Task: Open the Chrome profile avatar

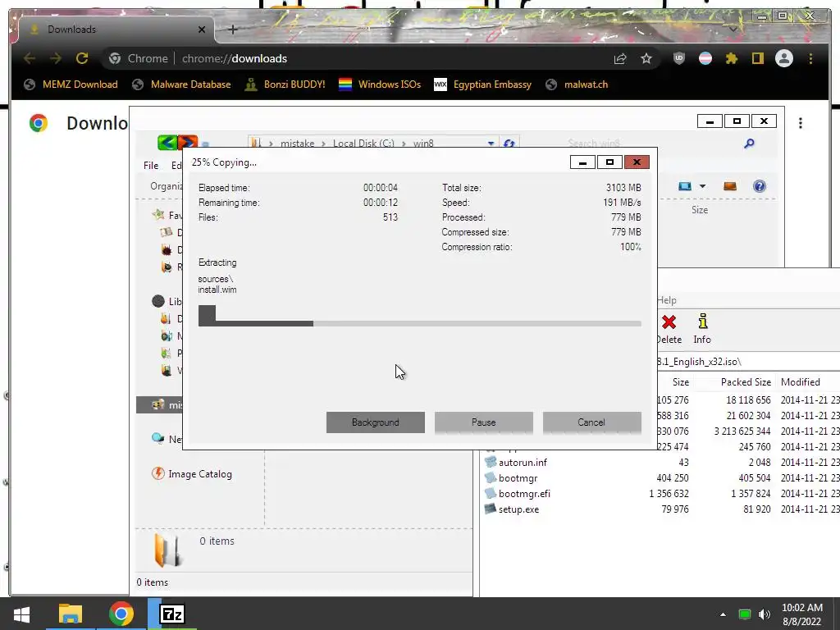Action: pyautogui.click(x=783, y=58)
